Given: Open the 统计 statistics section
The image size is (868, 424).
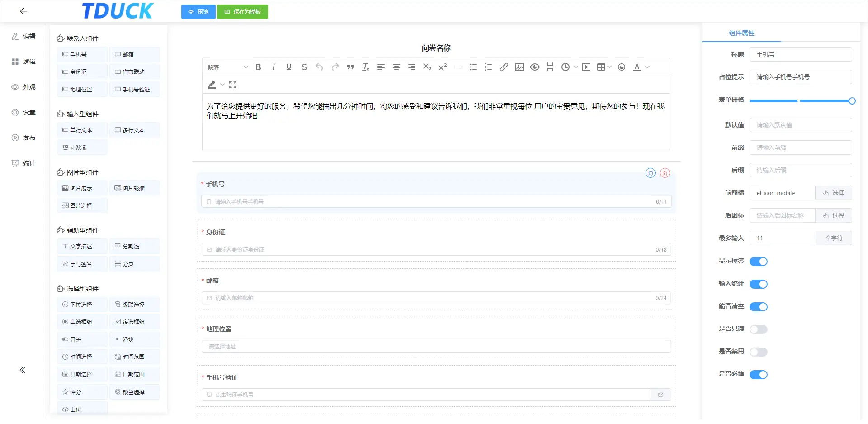Looking at the screenshot, I should pyautogui.click(x=24, y=163).
